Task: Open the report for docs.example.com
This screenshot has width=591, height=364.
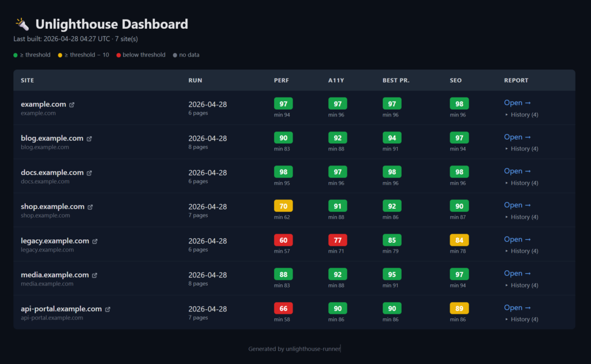Action: 518,171
